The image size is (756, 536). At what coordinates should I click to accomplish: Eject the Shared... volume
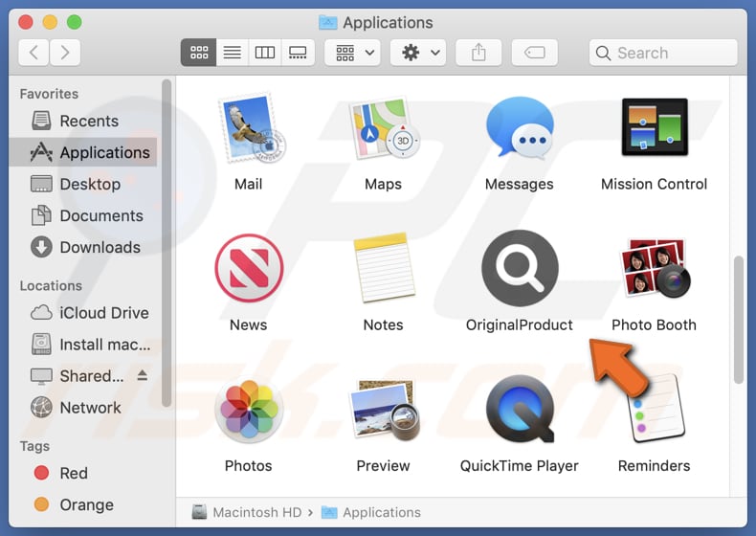143,375
